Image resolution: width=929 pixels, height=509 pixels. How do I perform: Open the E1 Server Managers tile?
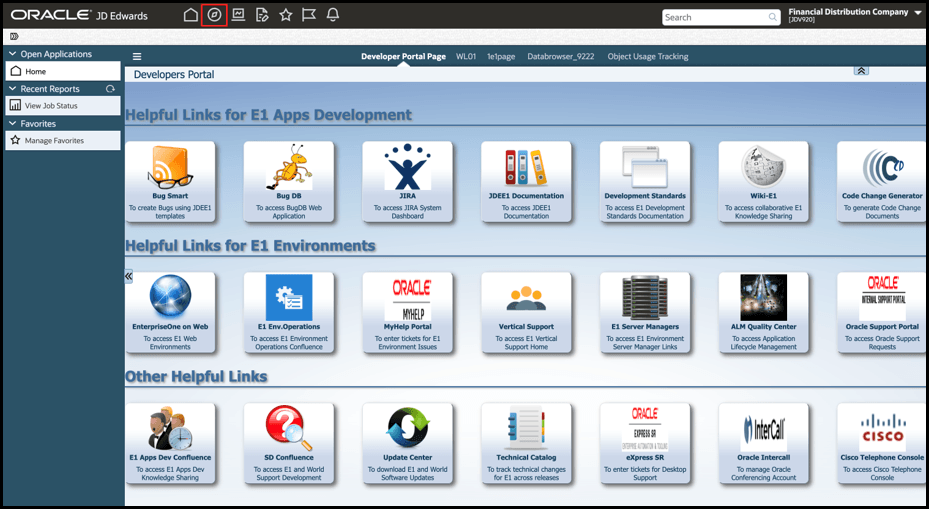coord(645,313)
